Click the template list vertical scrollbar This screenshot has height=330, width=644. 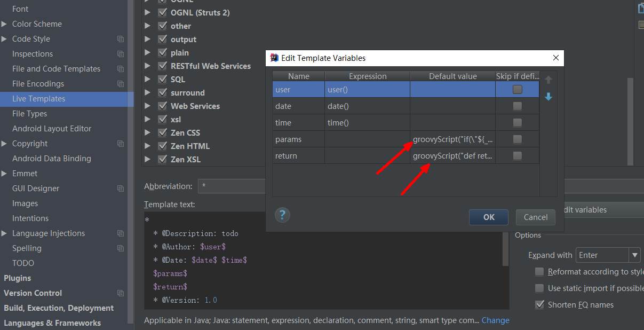630,122
